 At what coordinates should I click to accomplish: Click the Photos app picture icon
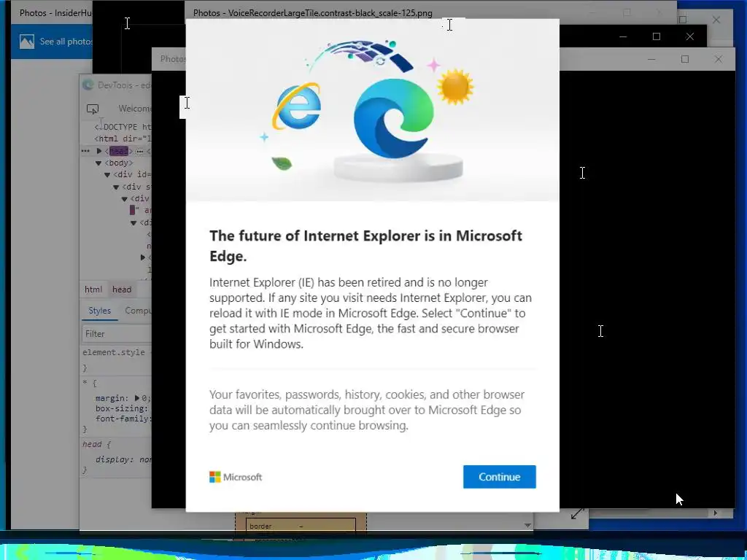tap(27, 42)
